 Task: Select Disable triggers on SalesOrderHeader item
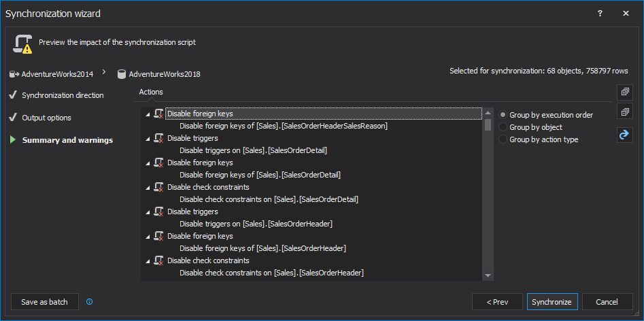click(x=256, y=224)
